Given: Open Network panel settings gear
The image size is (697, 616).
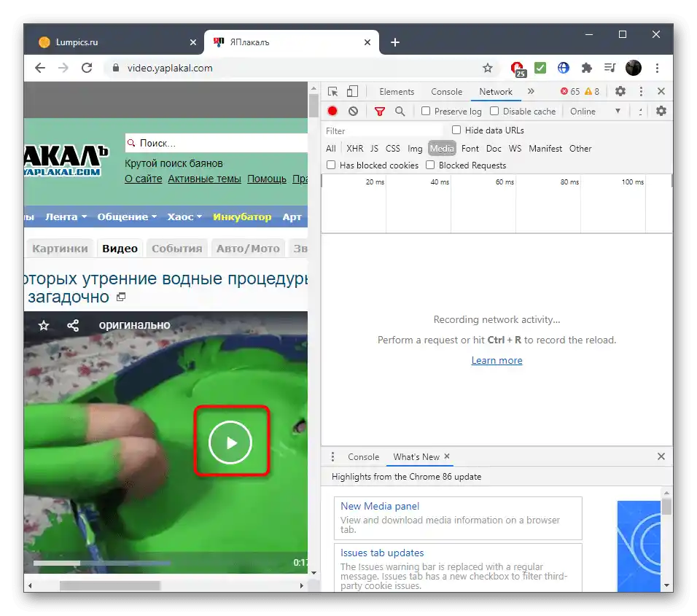Looking at the screenshot, I should (x=661, y=111).
